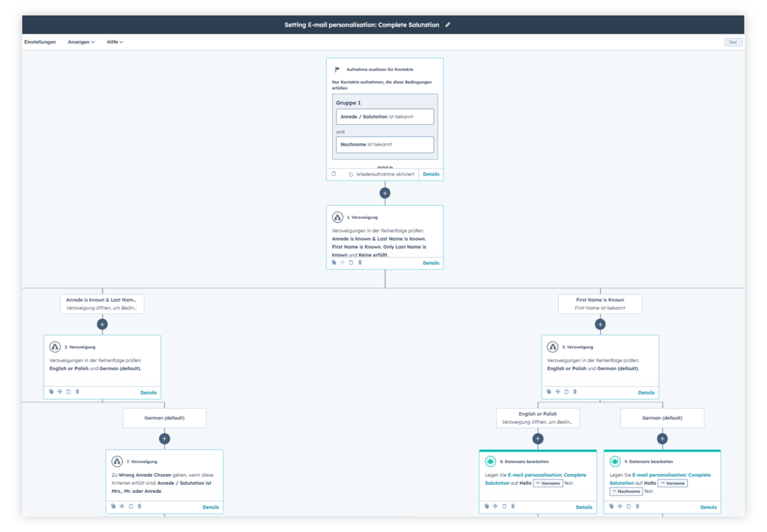This screenshot has width=767, height=532.
Task: Click flag icon in the enrollment trigger card
Action: click(337, 70)
